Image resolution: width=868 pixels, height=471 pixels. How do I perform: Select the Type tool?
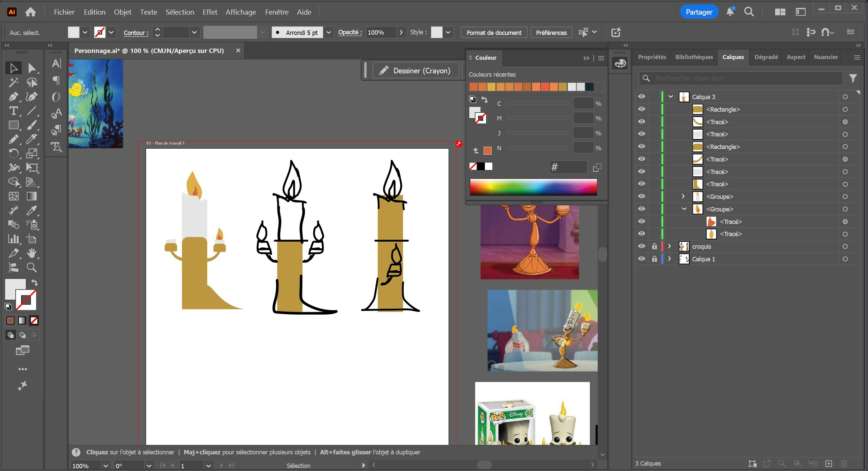point(14,111)
